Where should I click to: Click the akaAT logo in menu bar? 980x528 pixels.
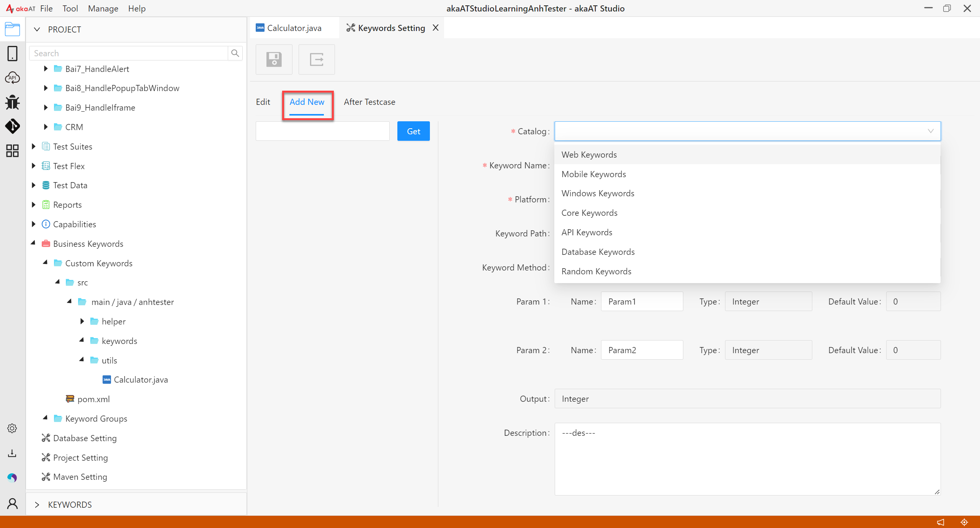pyautogui.click(x=21, y=8)
